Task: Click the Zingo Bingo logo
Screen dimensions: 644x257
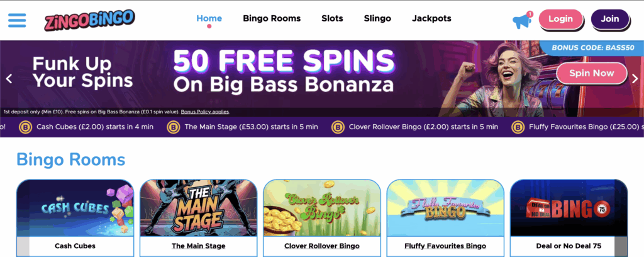Action: tap(89, 20)
